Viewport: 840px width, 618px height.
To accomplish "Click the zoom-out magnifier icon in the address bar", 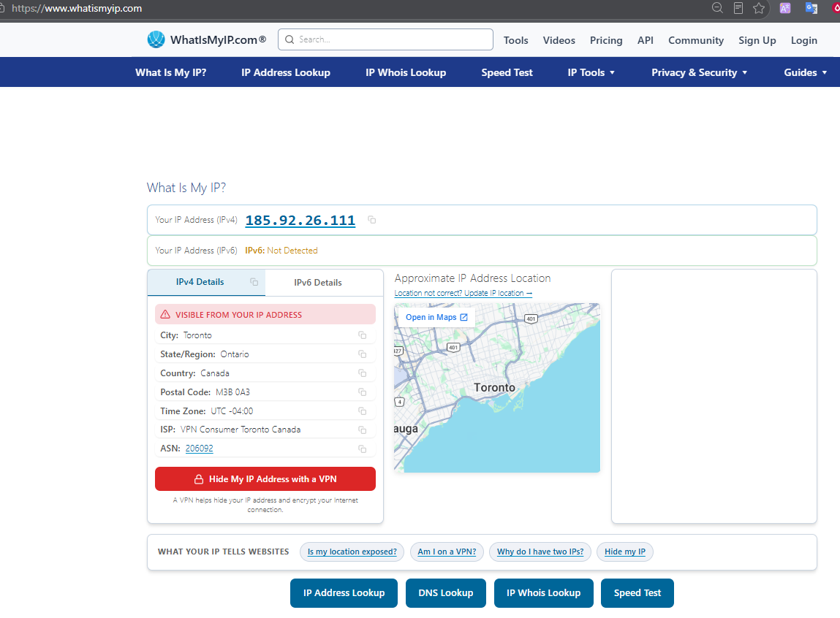I will tap(717, 8).
